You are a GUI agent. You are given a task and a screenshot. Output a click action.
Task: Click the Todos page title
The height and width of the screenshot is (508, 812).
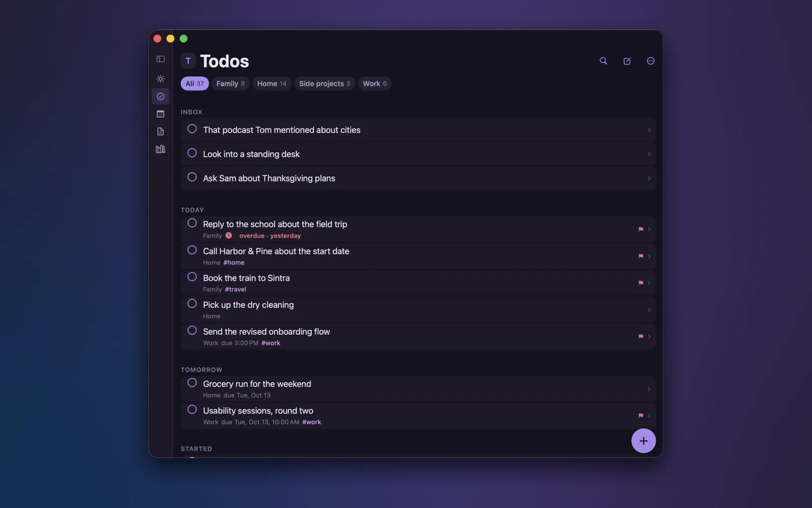coord(225,61)
